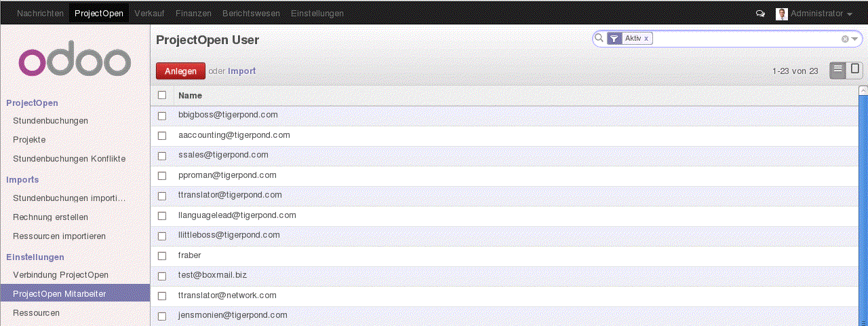
Task: Select checkbox for bbigboss@tigerpond.com
Action: tap(162, 115)
